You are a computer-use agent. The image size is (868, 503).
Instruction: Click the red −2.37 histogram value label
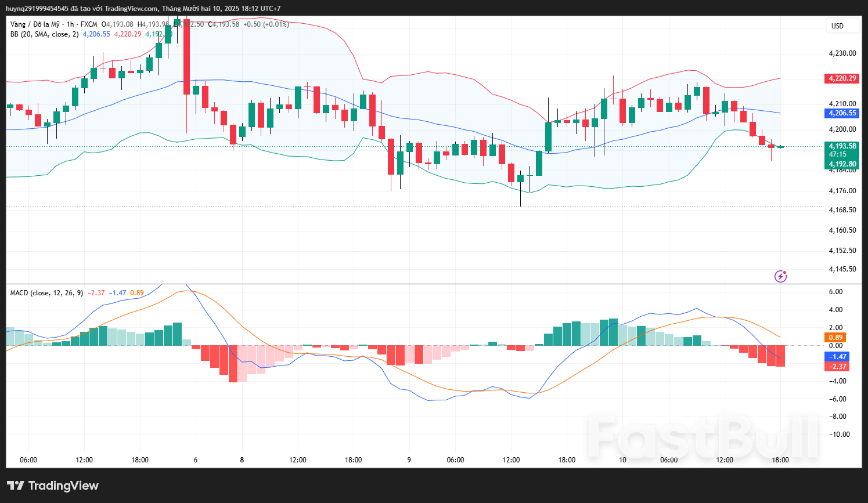pos(837,367)
